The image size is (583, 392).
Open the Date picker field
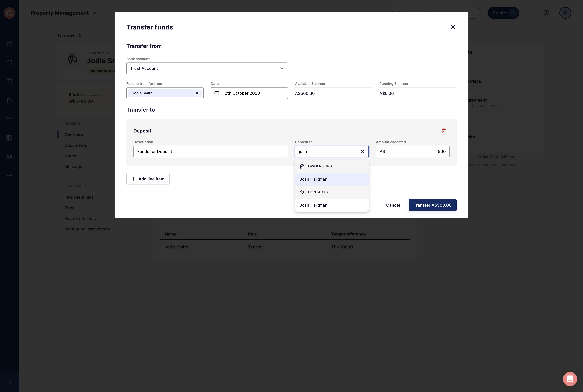pyautogui.click(x=249, y=93)
